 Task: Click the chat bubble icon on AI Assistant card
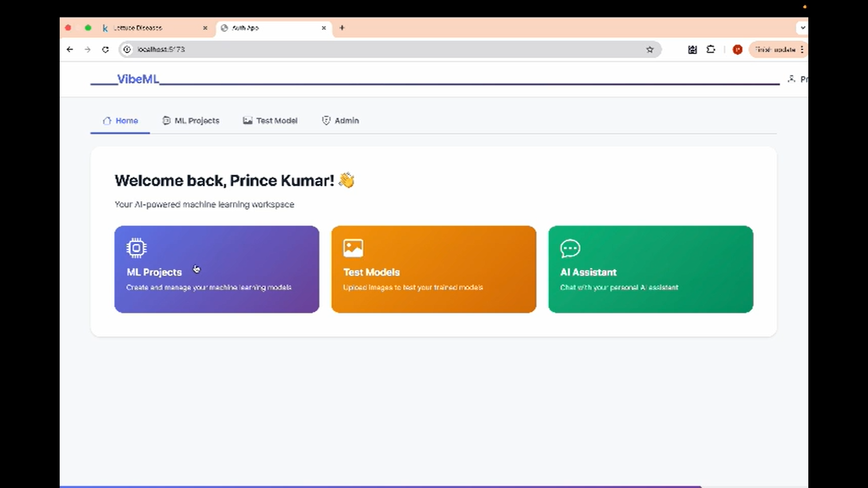click(x=570, y=248)
